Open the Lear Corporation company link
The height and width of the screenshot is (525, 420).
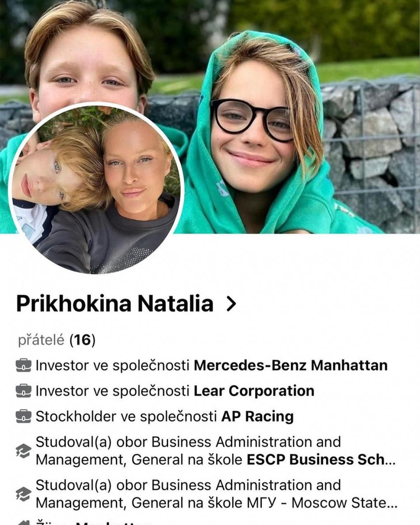tap(254, 391)
